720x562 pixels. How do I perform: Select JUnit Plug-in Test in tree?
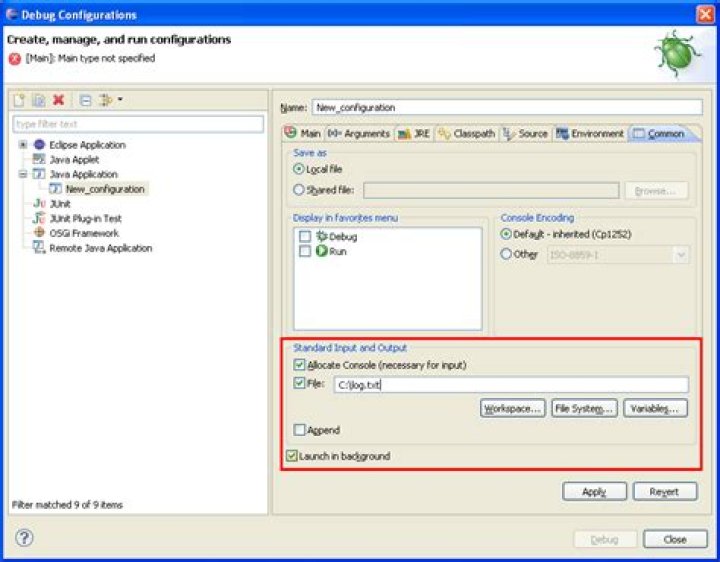click(85, 218)
